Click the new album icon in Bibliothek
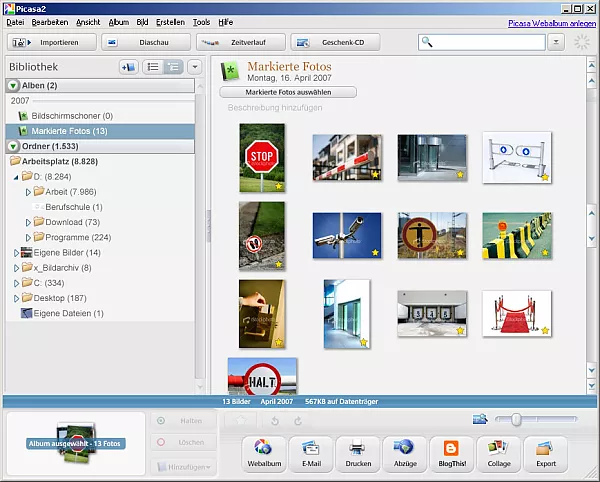600x482 pixels. point(128,67)
